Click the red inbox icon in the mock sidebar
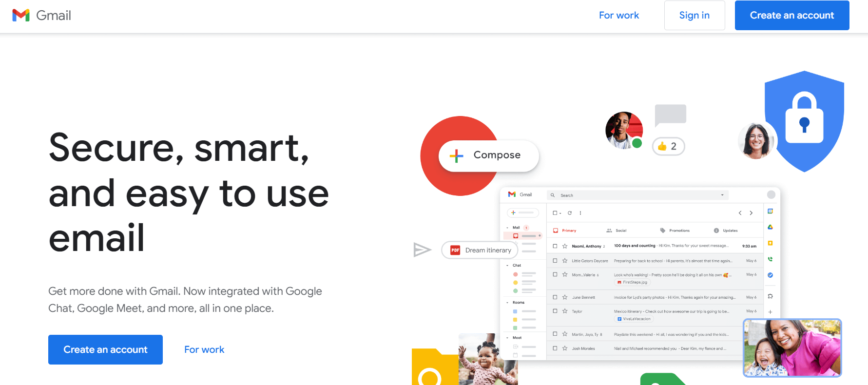868x385 pixels. [x=516, y=236]
